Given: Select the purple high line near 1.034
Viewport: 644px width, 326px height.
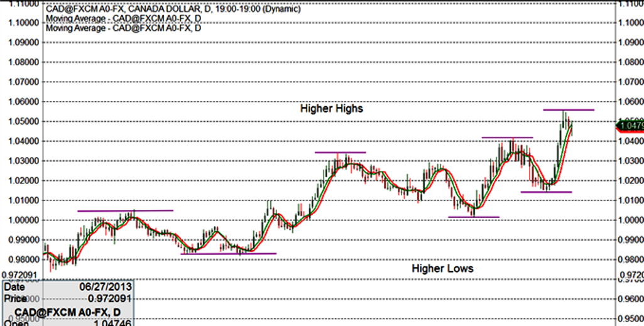Looking at the screenshot, I should (x=340, y=153).
